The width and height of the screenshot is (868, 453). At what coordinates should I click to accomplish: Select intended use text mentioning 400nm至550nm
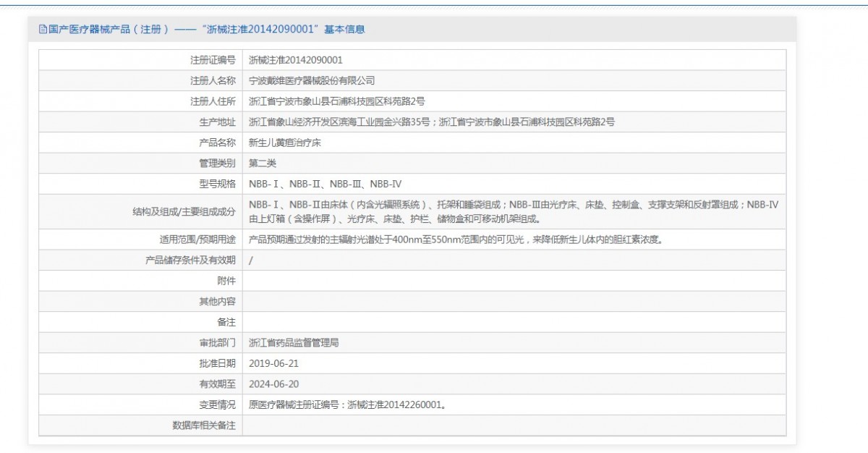pos(456,240)
